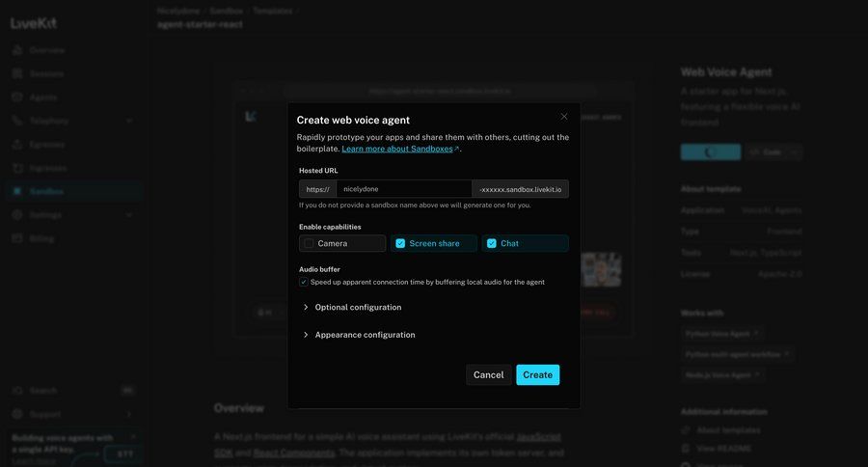Image resolution: width=868 pixels, height=467 pixels.
Task: Expand the Telephony sidebar chevron
Action: [129, 121]
